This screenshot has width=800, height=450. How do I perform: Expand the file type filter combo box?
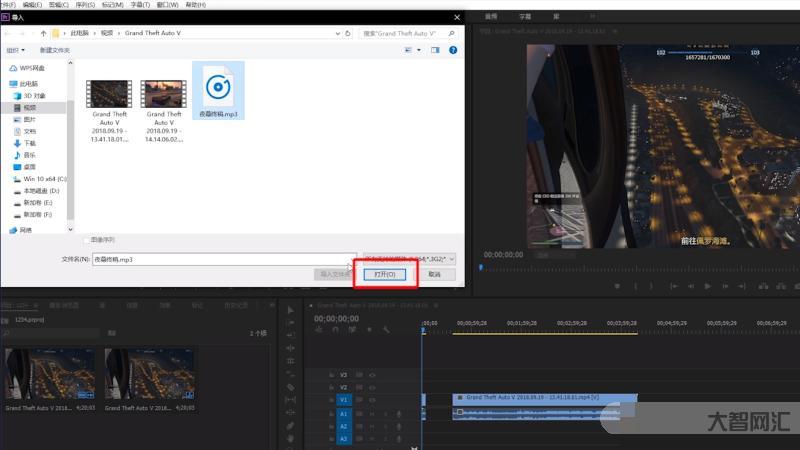(409, 259)
